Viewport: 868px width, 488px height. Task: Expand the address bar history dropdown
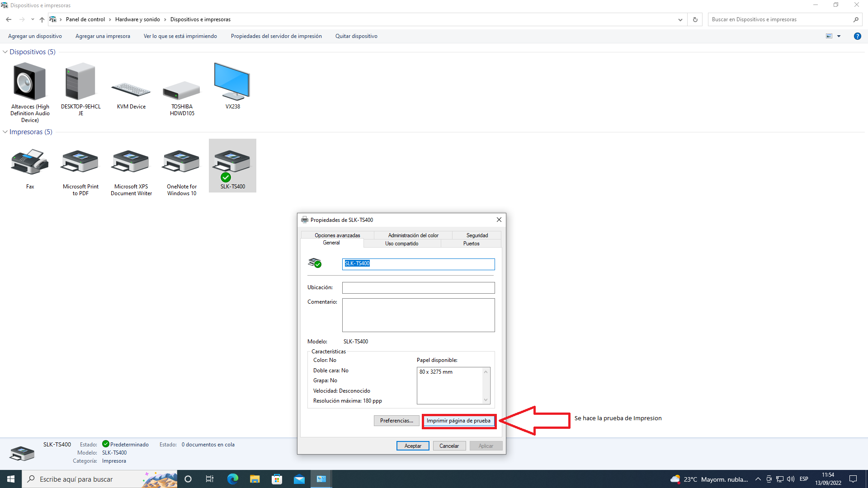[x=680, y=19]
